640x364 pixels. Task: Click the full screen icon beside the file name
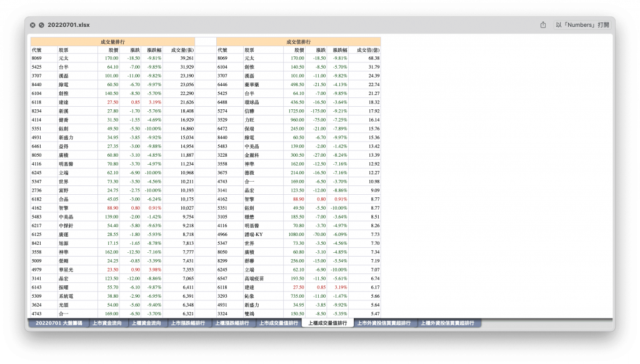point(41,25)
